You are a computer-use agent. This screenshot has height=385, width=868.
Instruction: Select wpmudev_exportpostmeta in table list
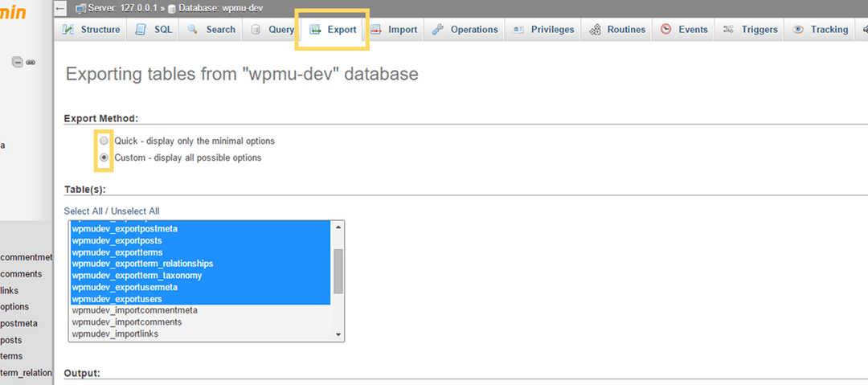tap(201, 229)
